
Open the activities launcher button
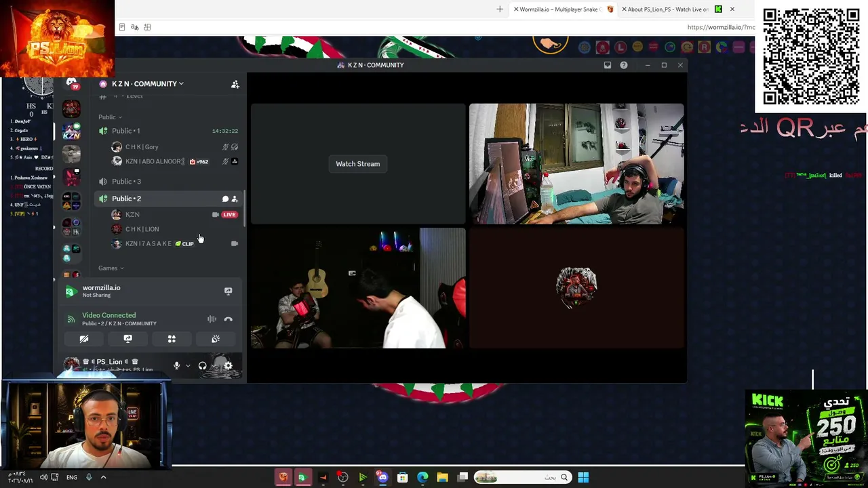point(172,339)
